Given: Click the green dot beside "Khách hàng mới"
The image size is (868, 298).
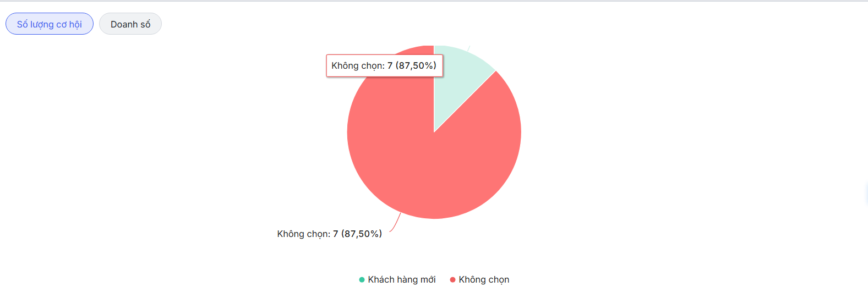Looking at the screenshot, I should 362,280.
